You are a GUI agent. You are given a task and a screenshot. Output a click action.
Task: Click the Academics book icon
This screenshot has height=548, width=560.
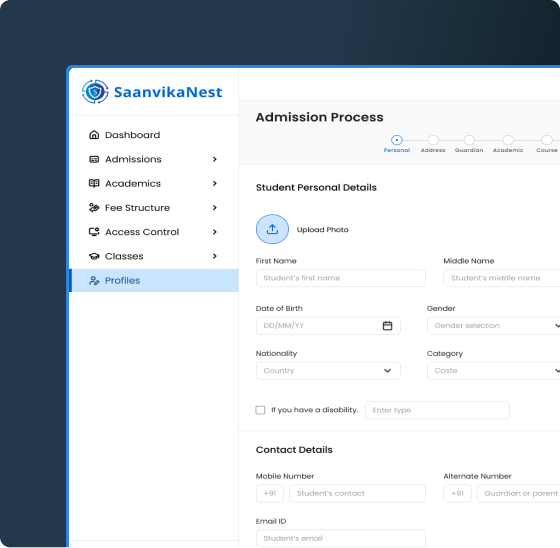[x=94, y=183]
